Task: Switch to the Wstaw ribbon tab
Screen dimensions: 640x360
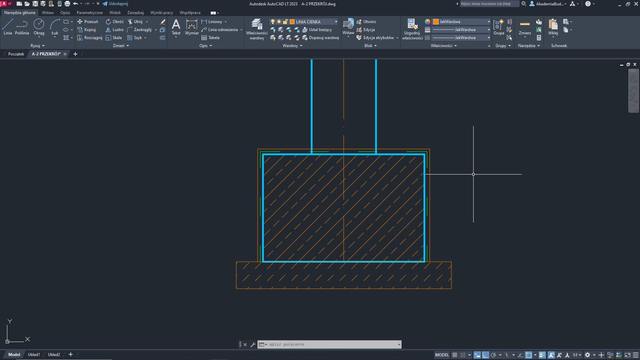Action: tap(48, 13)
